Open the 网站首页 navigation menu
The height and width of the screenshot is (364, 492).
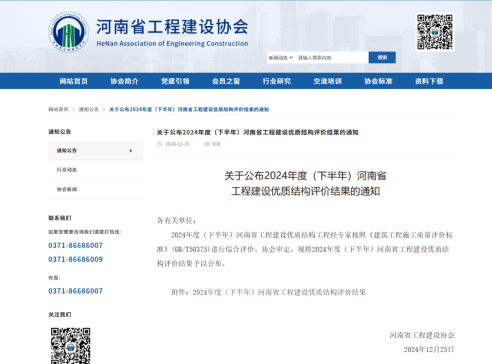74,81
